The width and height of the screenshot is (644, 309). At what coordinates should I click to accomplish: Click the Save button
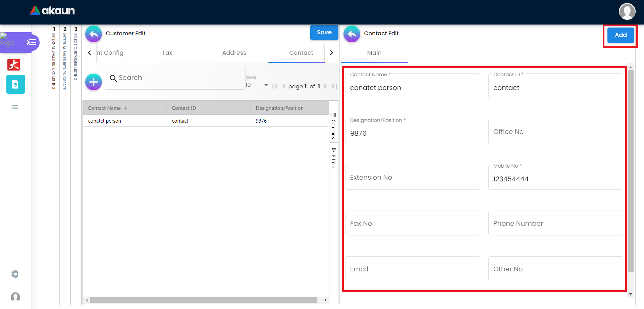324,33
